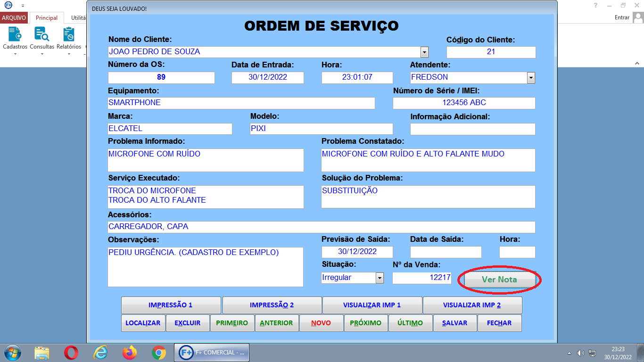Click the user account avatar icon
Viewport: 644px width, 362px height.
[x=638, y=17]
